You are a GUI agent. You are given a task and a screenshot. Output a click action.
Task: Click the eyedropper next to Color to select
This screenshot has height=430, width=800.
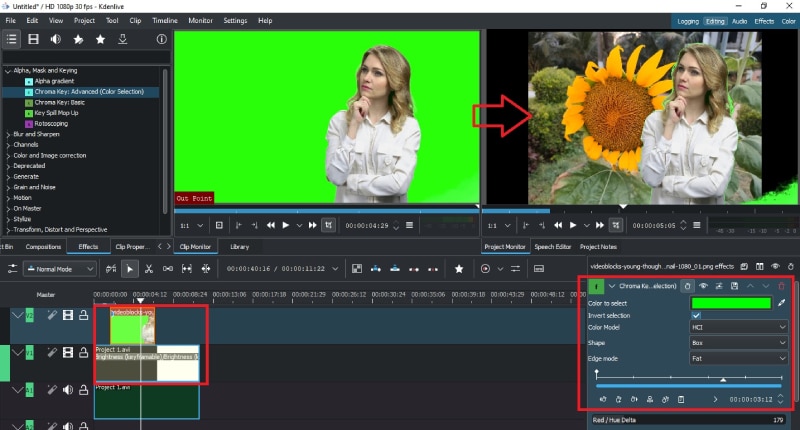(x=782, y=302)
